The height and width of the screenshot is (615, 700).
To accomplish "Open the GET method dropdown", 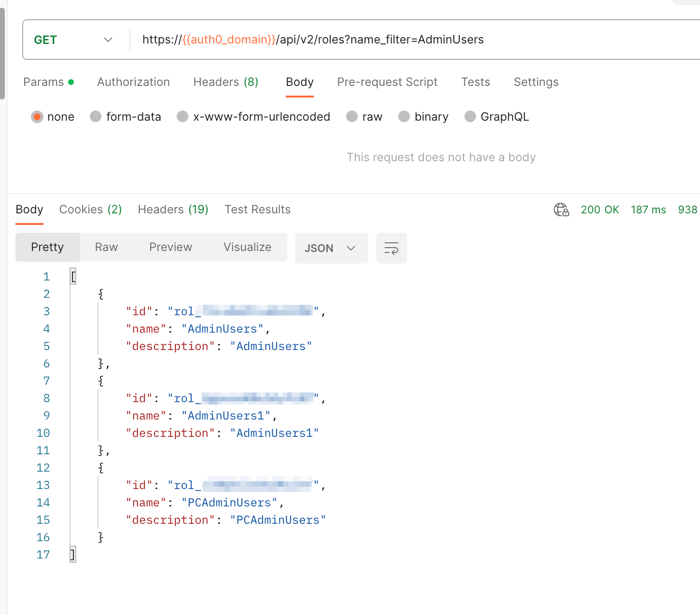I will pyautogui.click(x=73, y=40).
